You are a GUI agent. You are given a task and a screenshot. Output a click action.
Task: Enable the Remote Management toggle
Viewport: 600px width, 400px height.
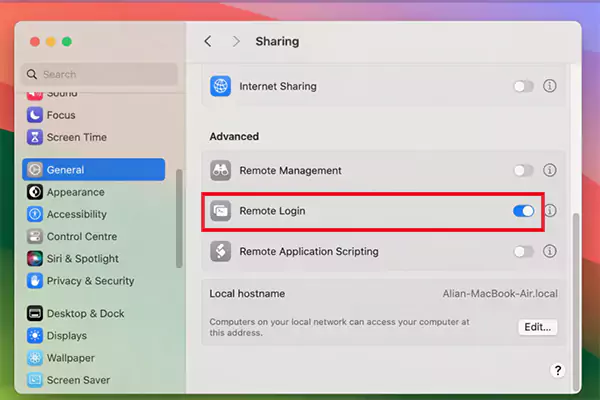coord(523,170)
